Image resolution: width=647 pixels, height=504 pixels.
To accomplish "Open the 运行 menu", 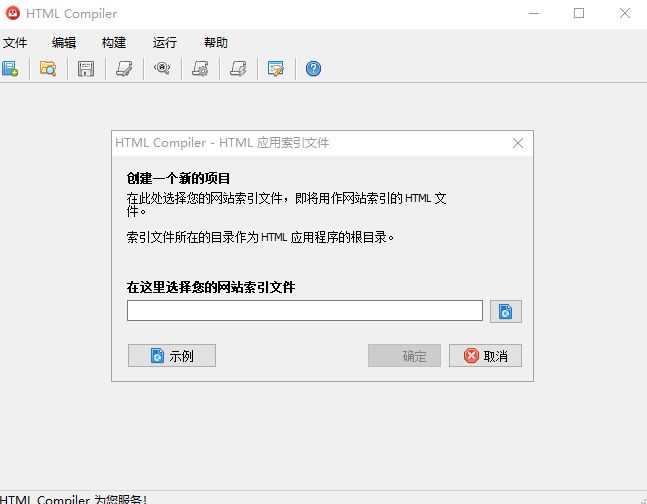I will [165, 43].
